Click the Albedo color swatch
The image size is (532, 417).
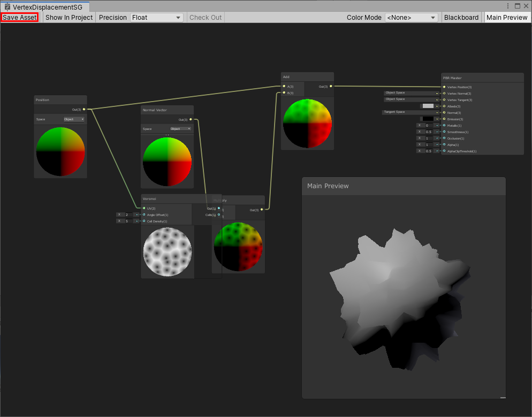point(428,106)
